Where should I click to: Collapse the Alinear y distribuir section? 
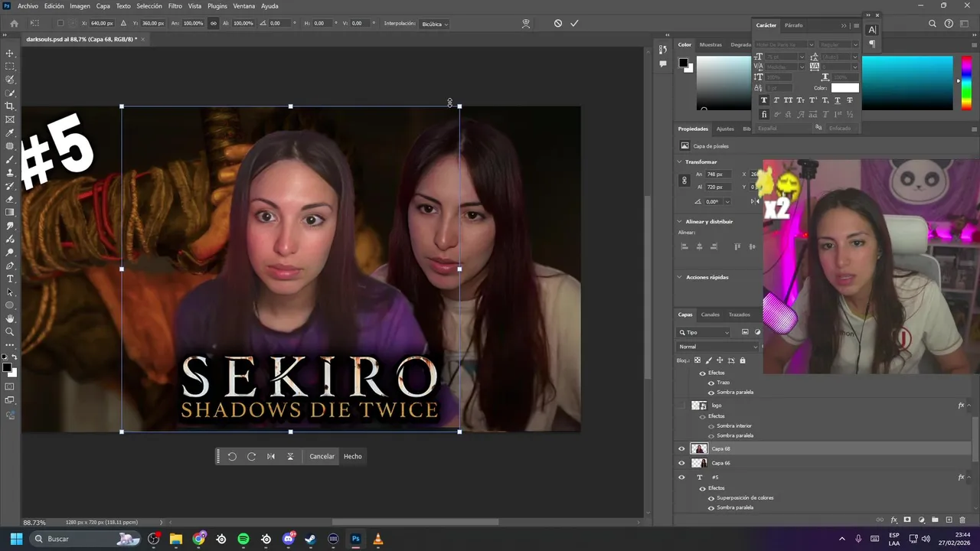(679, 222)
